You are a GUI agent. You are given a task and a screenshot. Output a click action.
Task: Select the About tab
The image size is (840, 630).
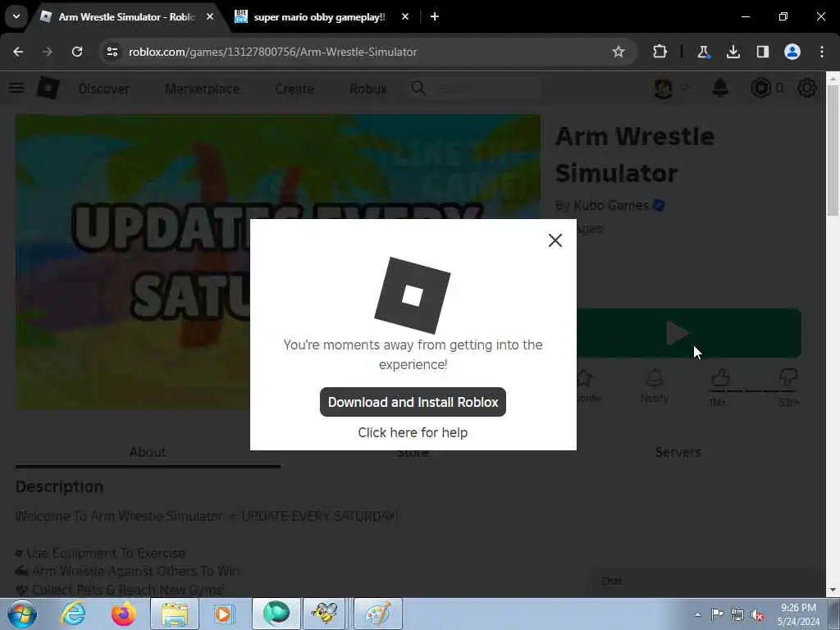[148, 452]
